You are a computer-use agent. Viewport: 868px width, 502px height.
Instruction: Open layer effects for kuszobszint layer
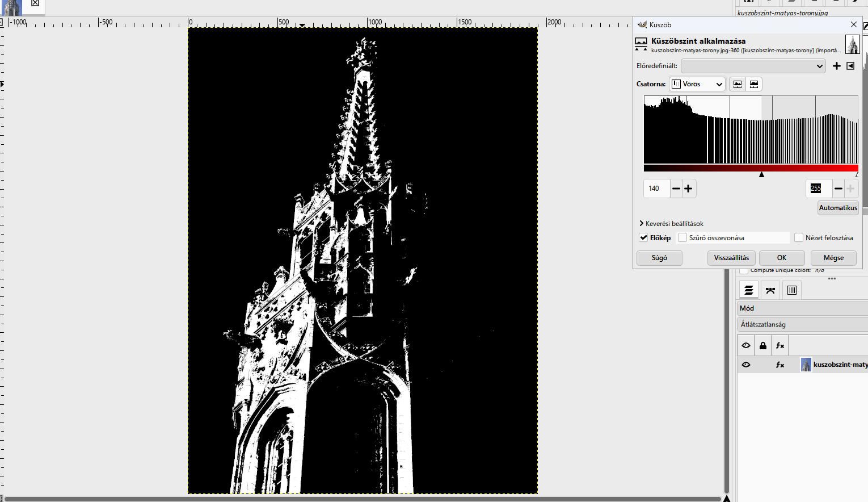[780, 365]
